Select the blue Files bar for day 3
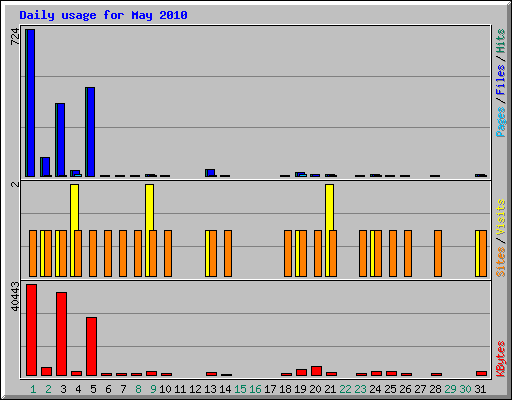 click(61, 140)
